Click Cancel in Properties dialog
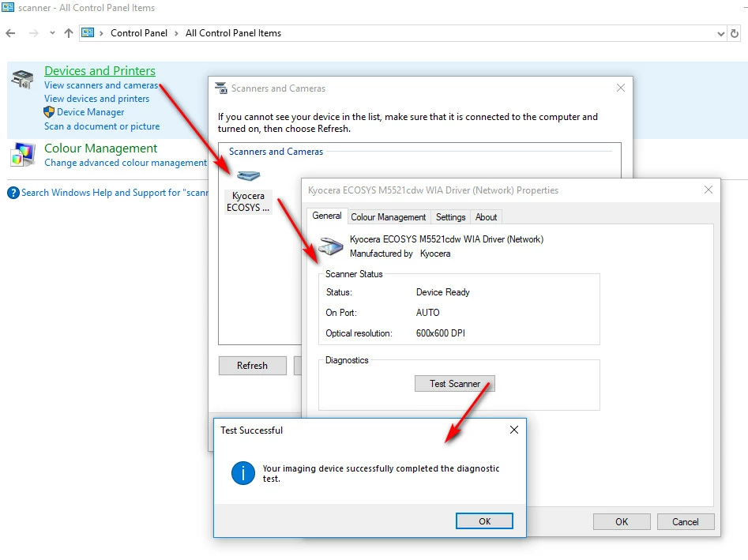 (686, 522)
